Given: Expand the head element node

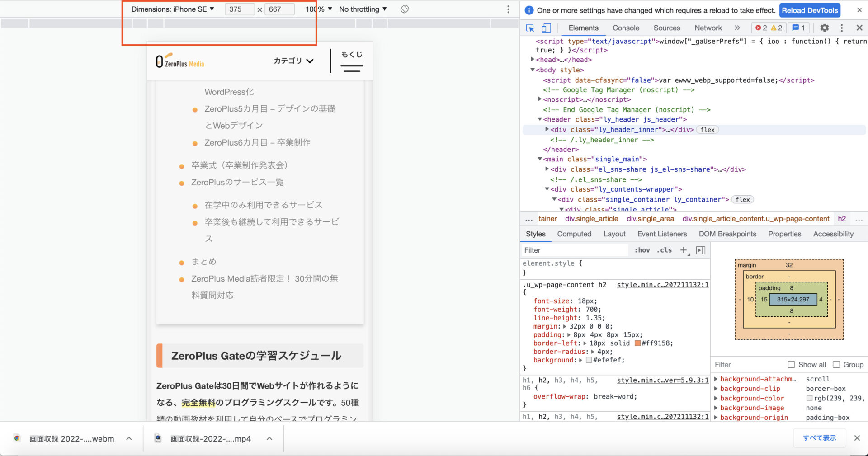Looking at the screenshot, I should click(533, 60).
